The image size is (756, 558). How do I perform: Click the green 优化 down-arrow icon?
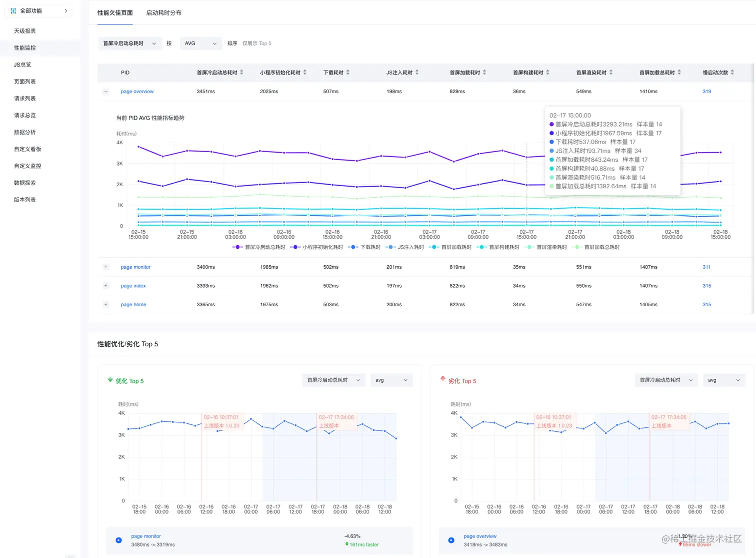click(x=110, y=380)
